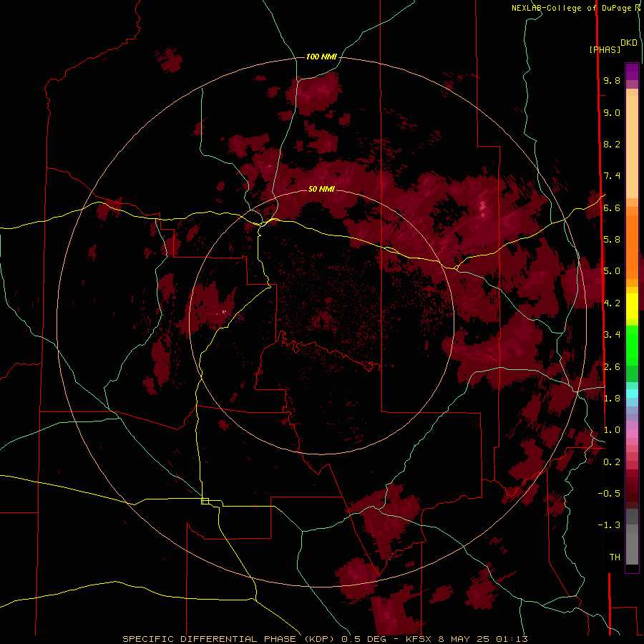Click the cyan band of the color scale

click(x=632, y=394)
